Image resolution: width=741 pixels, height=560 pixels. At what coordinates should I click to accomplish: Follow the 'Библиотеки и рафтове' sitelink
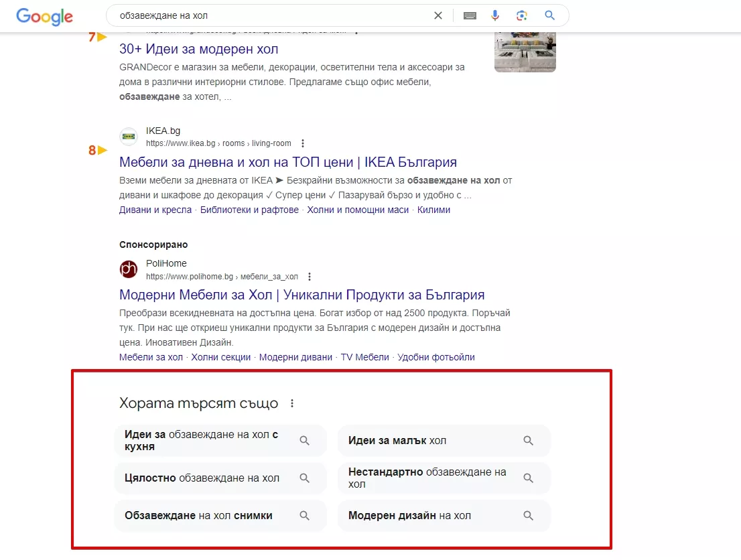click(249, 210)
